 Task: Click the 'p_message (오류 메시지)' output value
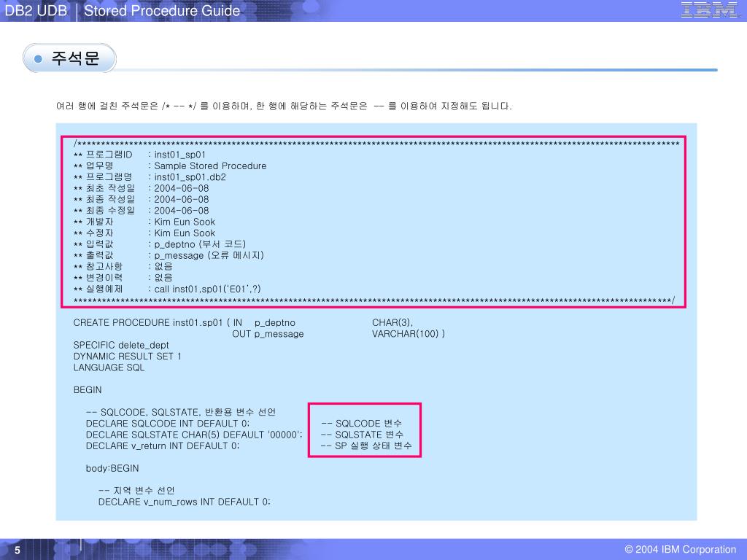tap(209, 255)
